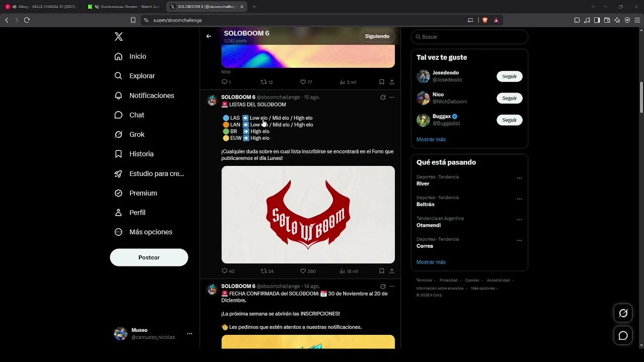Close the SOLOBOOM 6 browser tab

[242, 7]
